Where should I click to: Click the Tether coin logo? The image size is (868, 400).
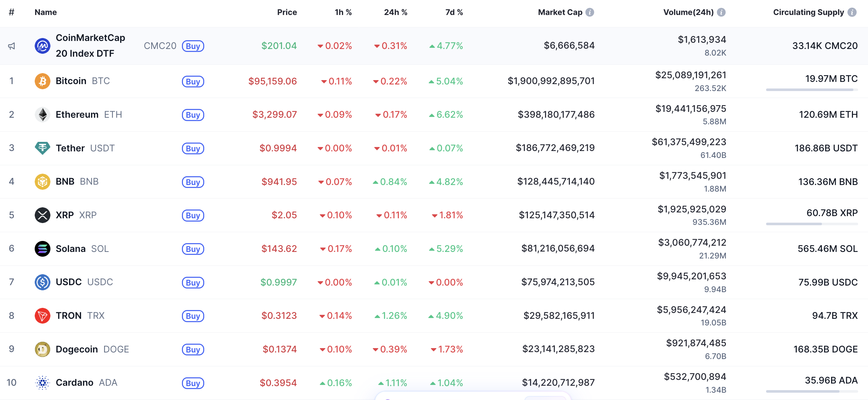[42, 148]
